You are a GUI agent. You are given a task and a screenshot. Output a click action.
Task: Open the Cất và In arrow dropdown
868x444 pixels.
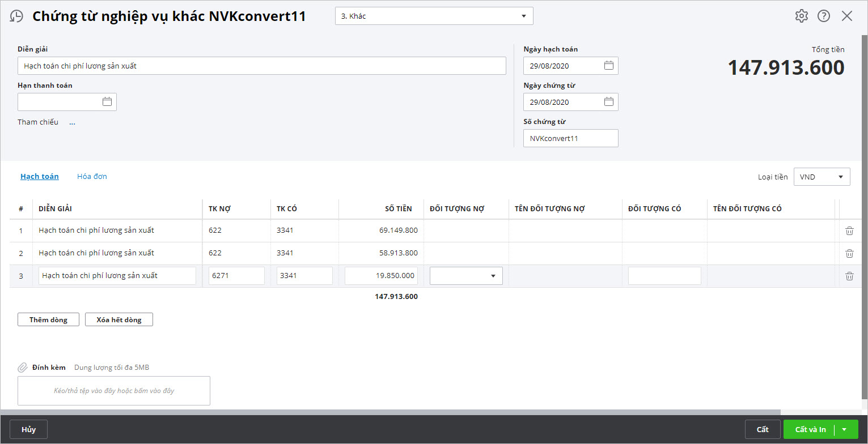pos(844,429)
